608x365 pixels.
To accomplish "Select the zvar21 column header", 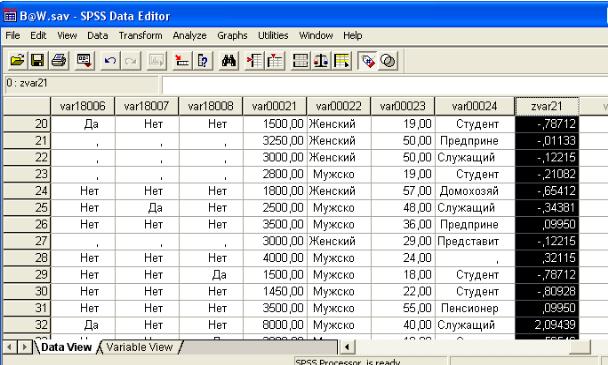I will click(547, 106).
